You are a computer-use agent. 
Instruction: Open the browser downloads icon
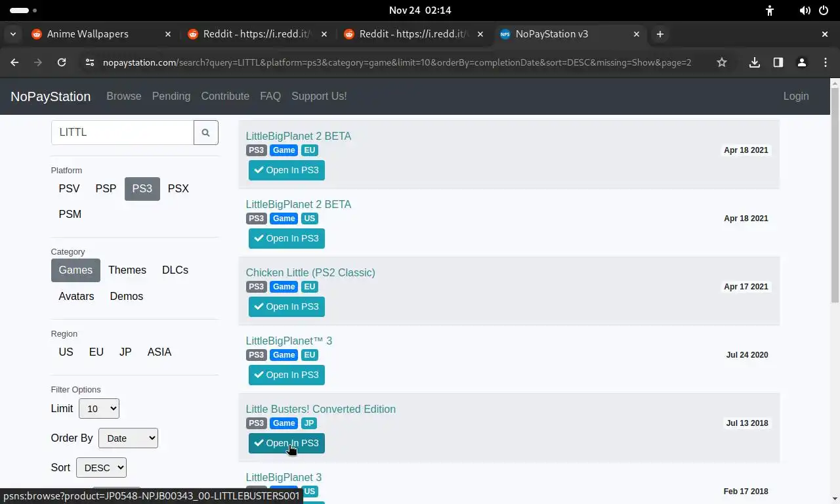755,62
